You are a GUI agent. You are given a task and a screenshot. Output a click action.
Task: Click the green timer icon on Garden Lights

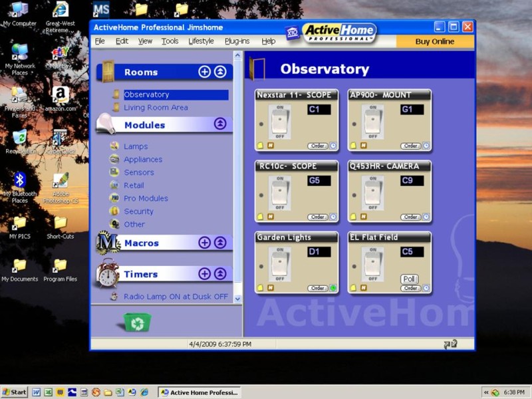pyautogui.click(x=333, y=288)
